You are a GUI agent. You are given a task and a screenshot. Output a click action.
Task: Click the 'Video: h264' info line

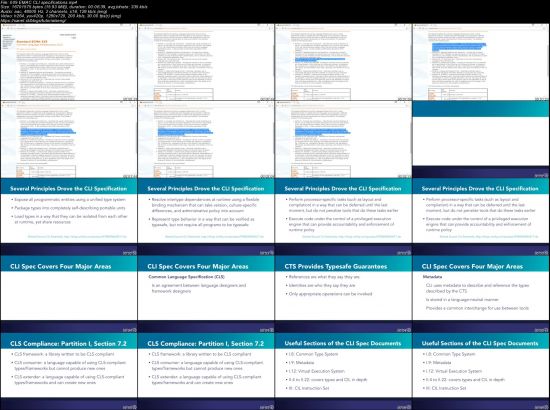61,16
